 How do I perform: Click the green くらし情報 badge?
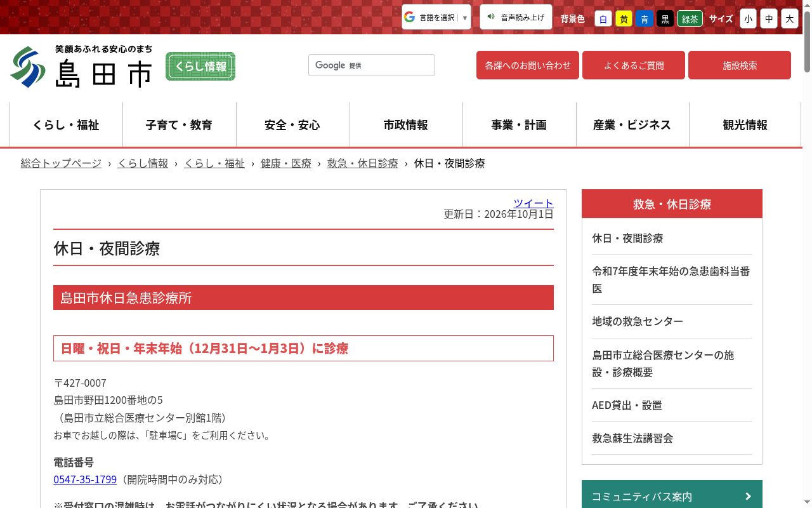coord(200,66)
